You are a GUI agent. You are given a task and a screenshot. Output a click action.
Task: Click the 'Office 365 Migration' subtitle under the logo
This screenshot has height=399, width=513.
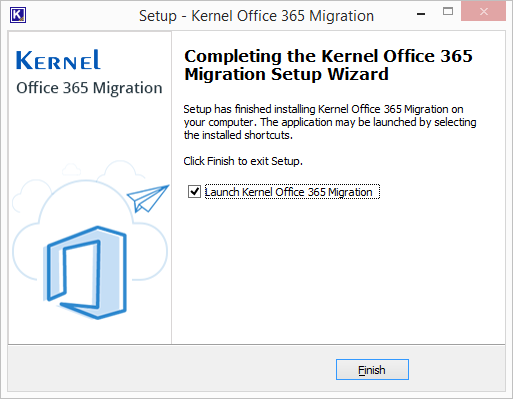pyautogui.click(x=89, y=88)
